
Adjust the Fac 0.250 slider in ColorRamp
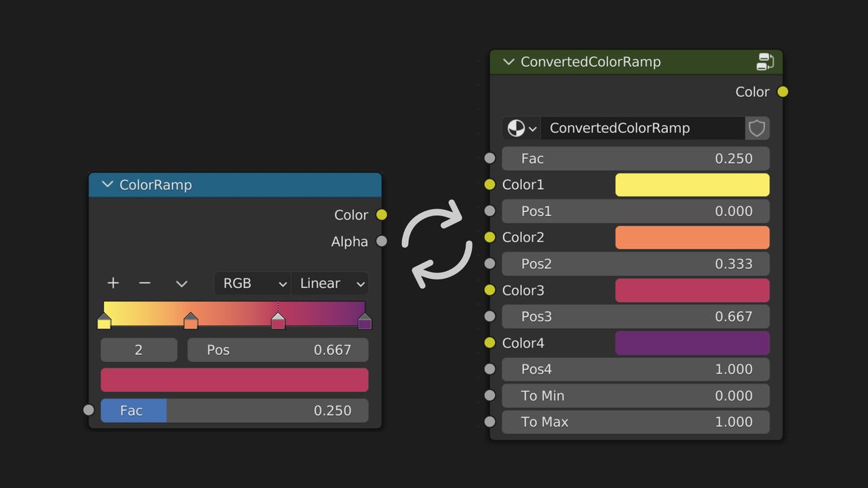click(235, 410)
